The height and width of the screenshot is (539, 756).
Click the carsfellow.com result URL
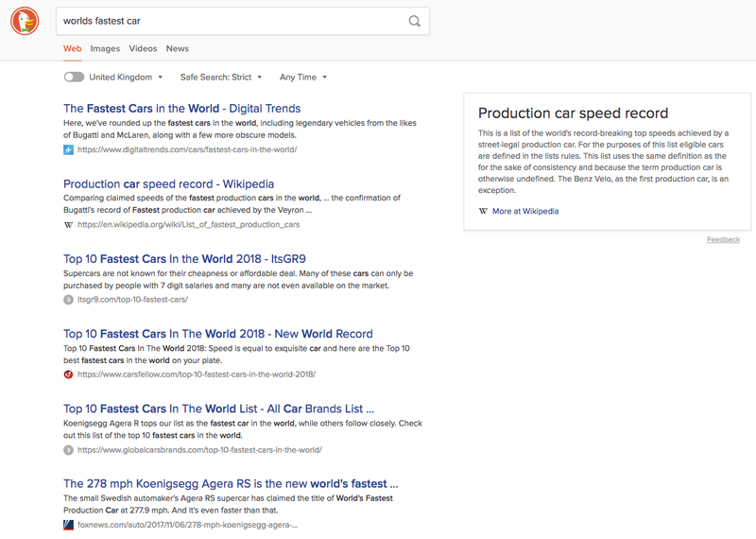point(197,374)
